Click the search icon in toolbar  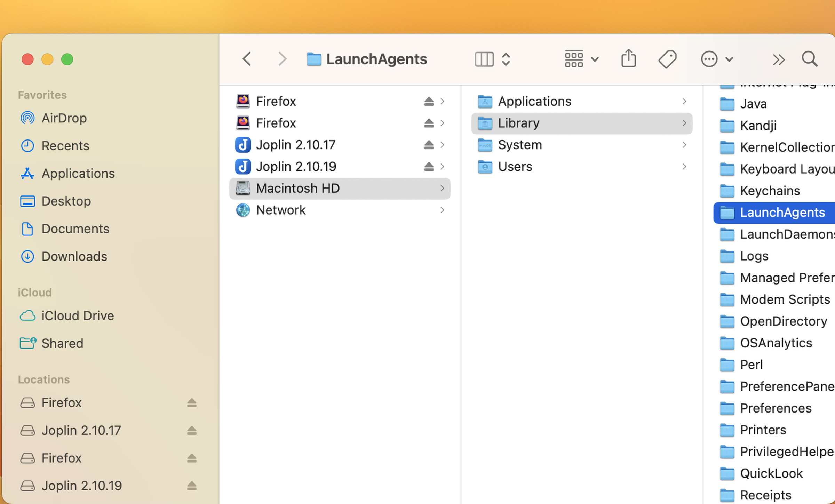pos(810,59)
